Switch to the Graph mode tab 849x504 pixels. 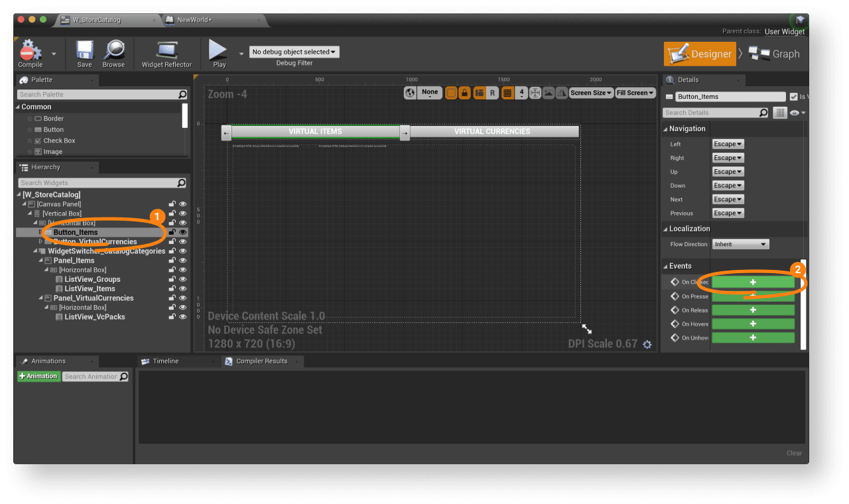tap(774, 54)
